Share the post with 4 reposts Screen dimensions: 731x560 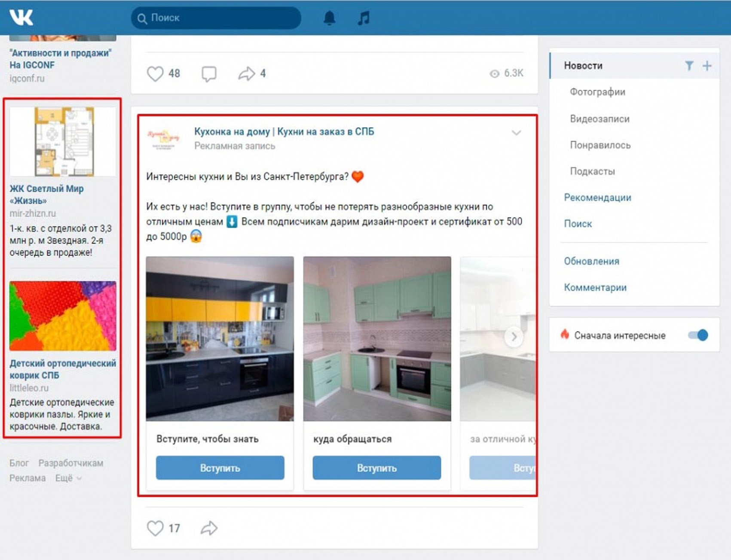click(x=247, y=73)
